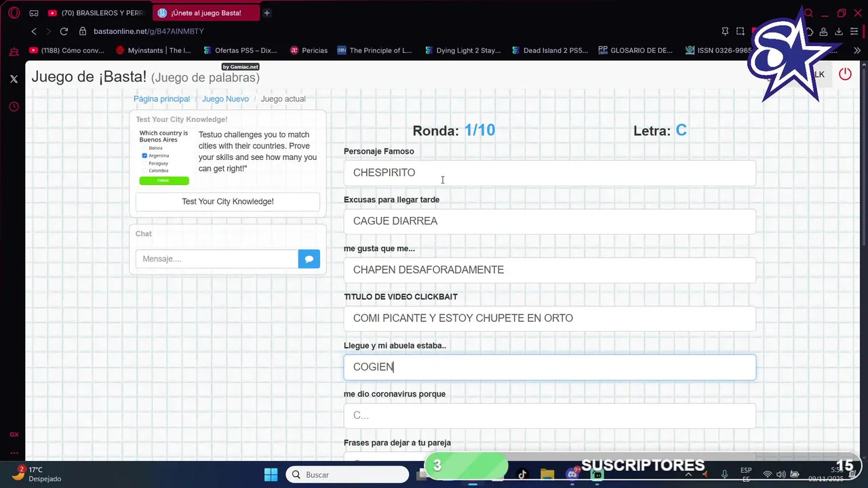Viewport: 868px width, 488px height.
Task: Open the Pericias bookmark
Action: [x=309, y=50]
